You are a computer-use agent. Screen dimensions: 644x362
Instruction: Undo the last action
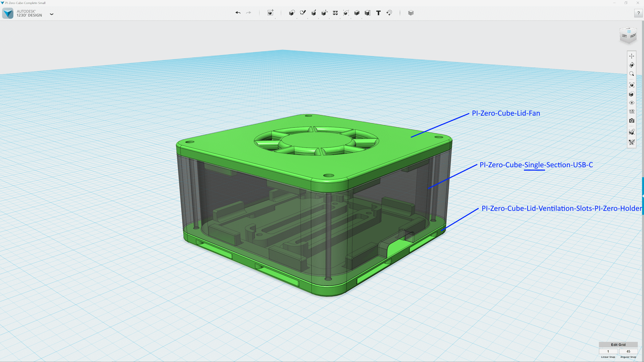(x=238, y=13)
